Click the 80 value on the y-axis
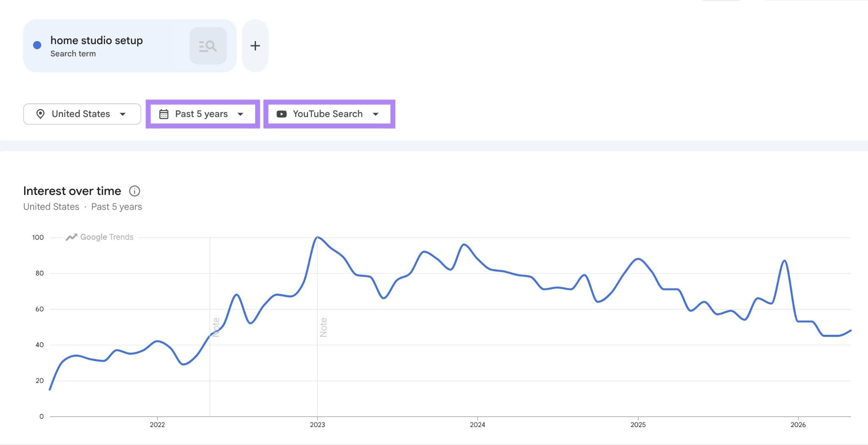868x445 pixels. pyautogui.click(x=39, y=273)
